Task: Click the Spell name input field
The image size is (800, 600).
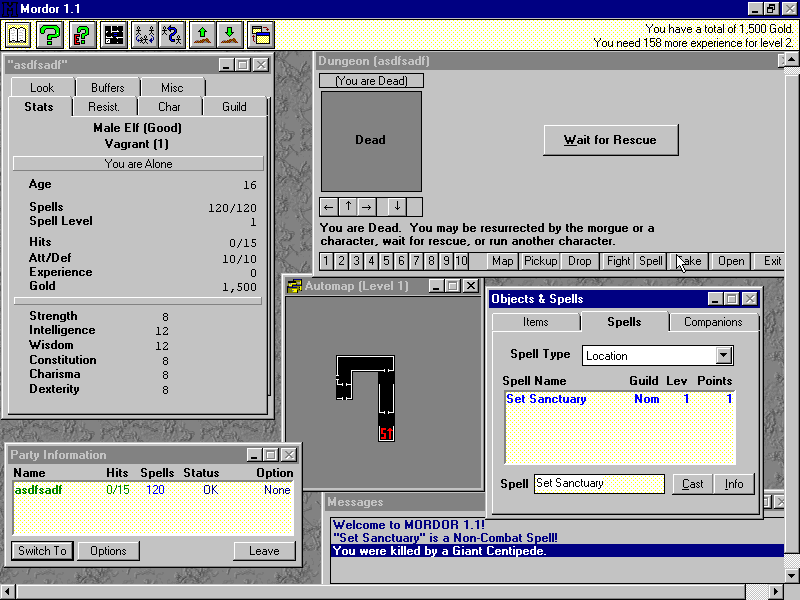Action: pos(599,483)
